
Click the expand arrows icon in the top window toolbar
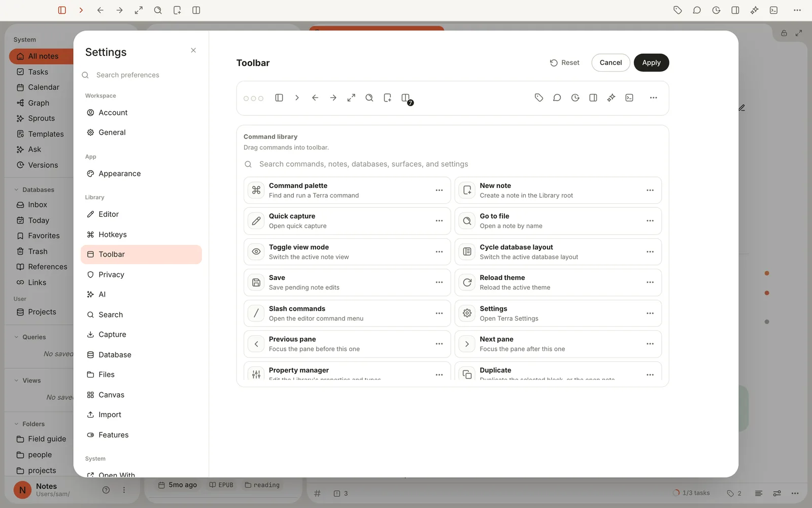139,10
